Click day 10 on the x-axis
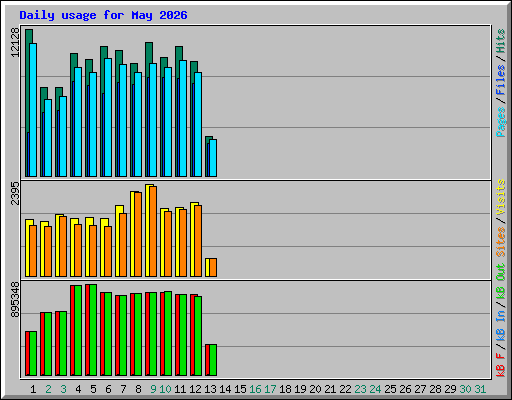 165,389
